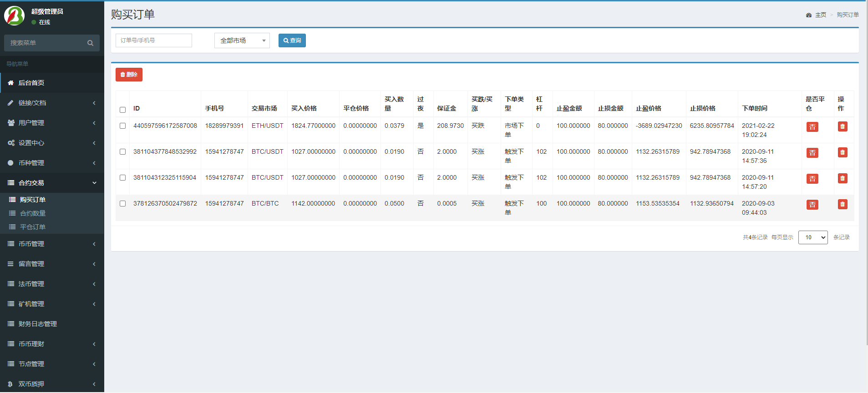
Task: Check the box for order 440597596172587008
Action: tap(122, 126)
